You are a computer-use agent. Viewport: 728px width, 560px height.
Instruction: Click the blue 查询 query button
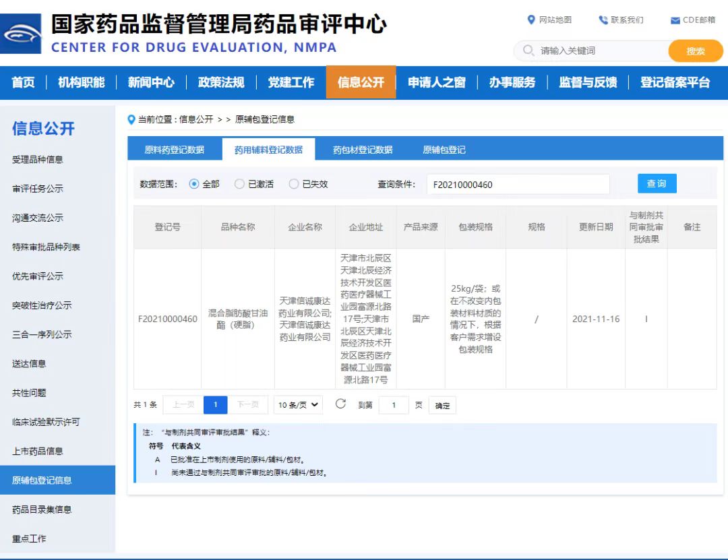click(x=657, y=183)
